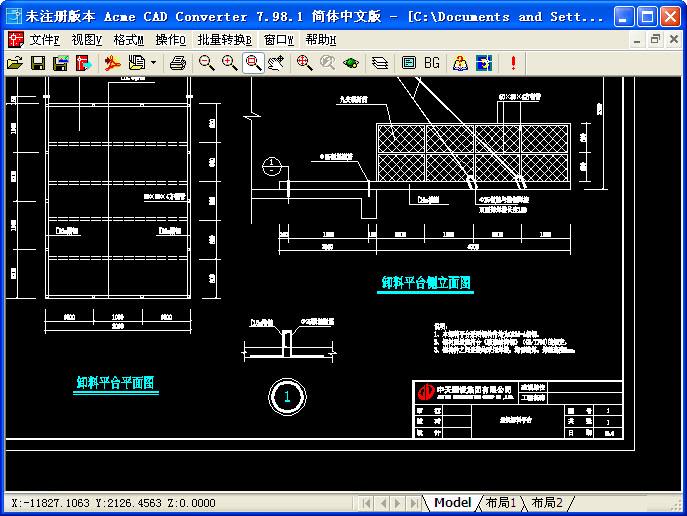Click the red company logo in the title block
687x516 pixels.
point(425,392)
